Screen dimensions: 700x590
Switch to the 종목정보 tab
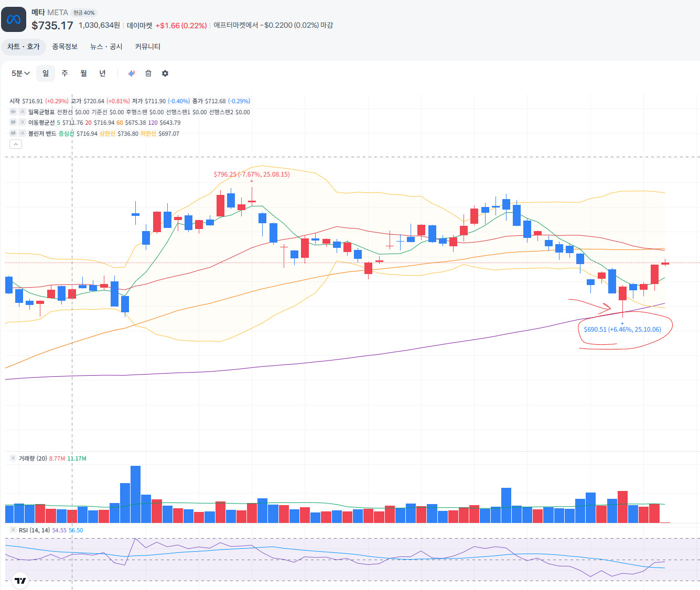[x=64, y=47]
